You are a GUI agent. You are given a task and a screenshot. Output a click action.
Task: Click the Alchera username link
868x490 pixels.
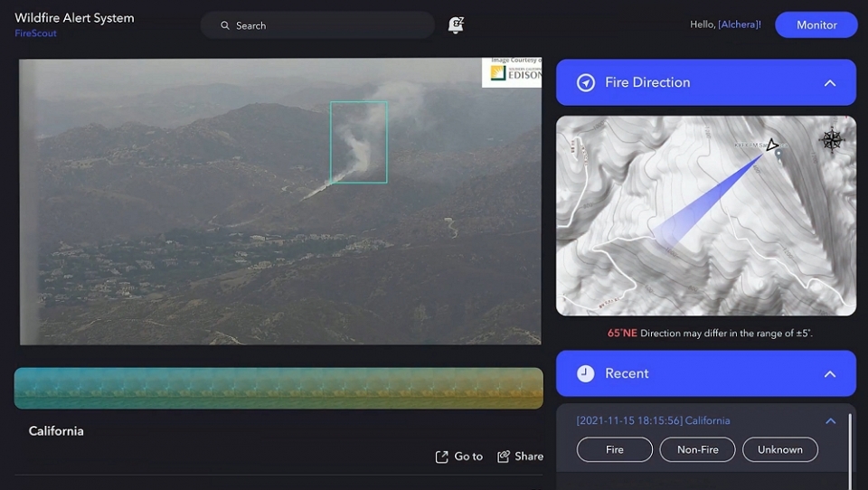click(738, 25)
